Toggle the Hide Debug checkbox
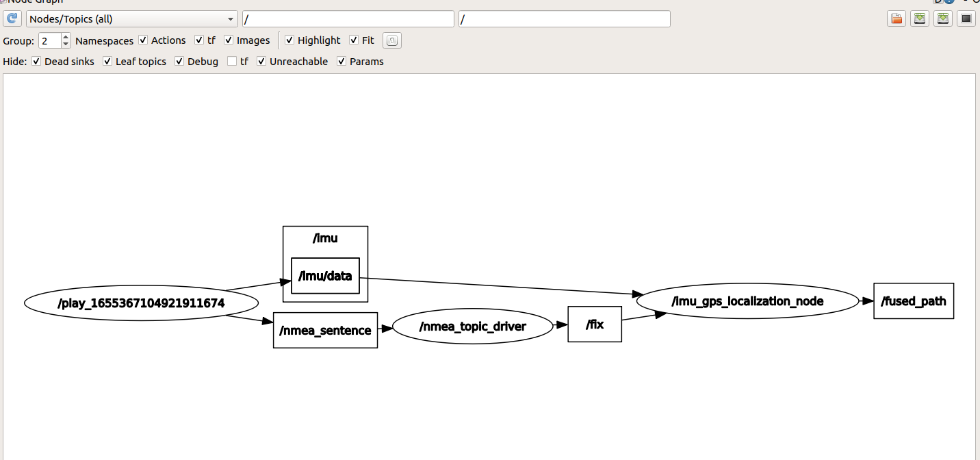 [179, 62]
